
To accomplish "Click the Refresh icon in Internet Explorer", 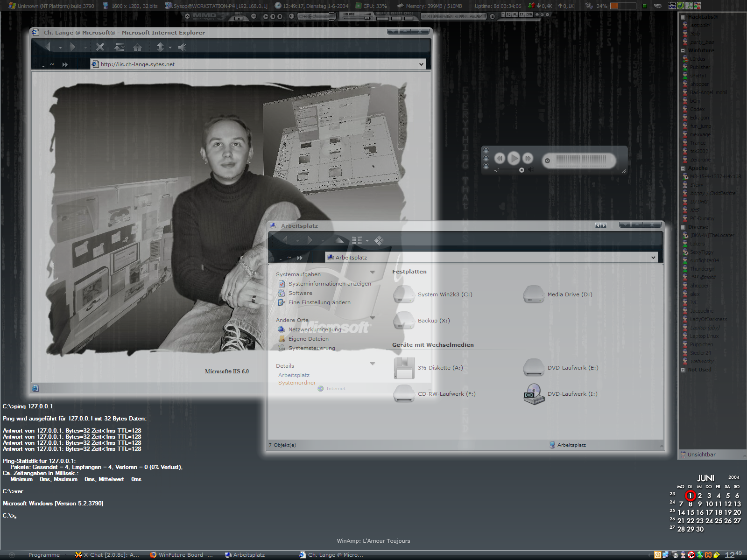I will 120,47.
